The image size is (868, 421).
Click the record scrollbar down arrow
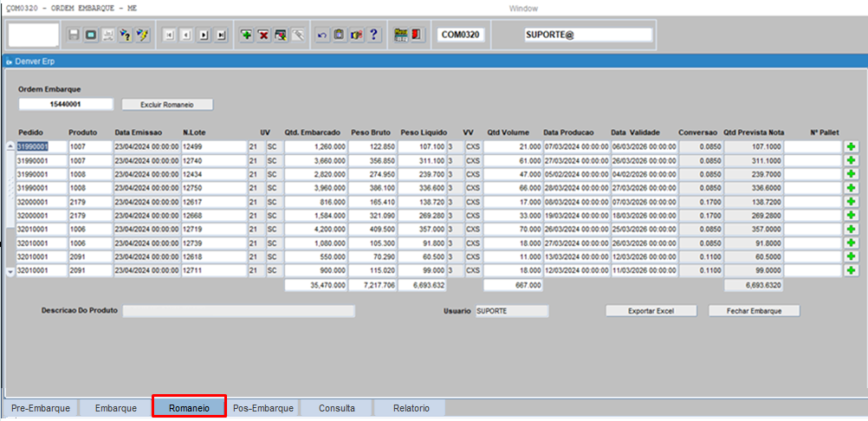10,272
